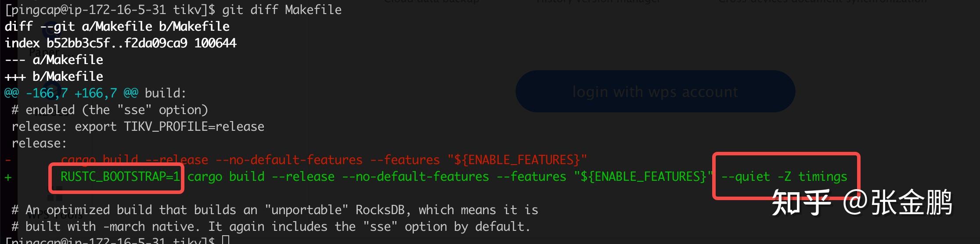Click the green plus sign marking the added line
This screenshot has width=980, height=244.
click(x=8, y=177)
